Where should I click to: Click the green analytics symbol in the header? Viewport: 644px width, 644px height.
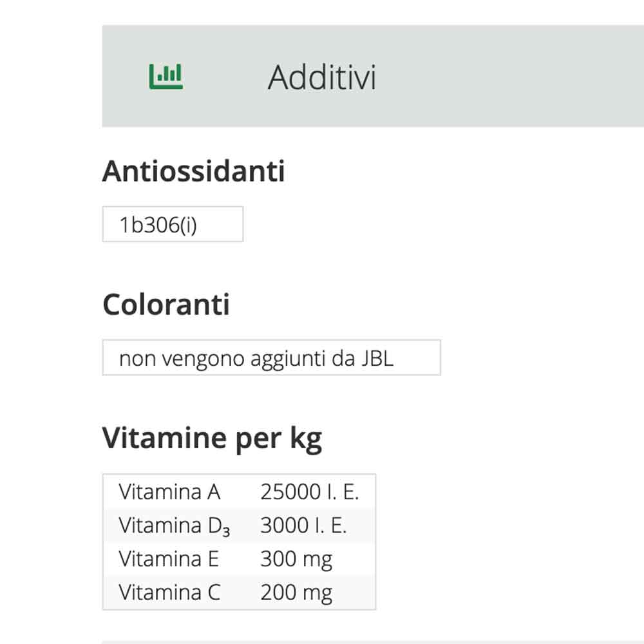coord(167,75)
